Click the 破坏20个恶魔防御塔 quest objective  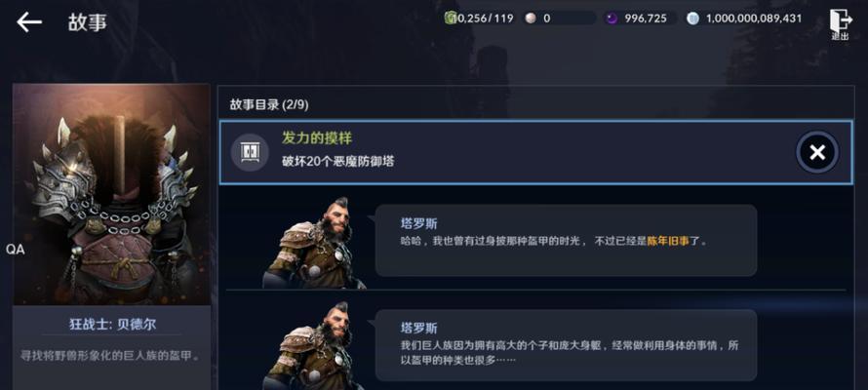pos(338,163)
